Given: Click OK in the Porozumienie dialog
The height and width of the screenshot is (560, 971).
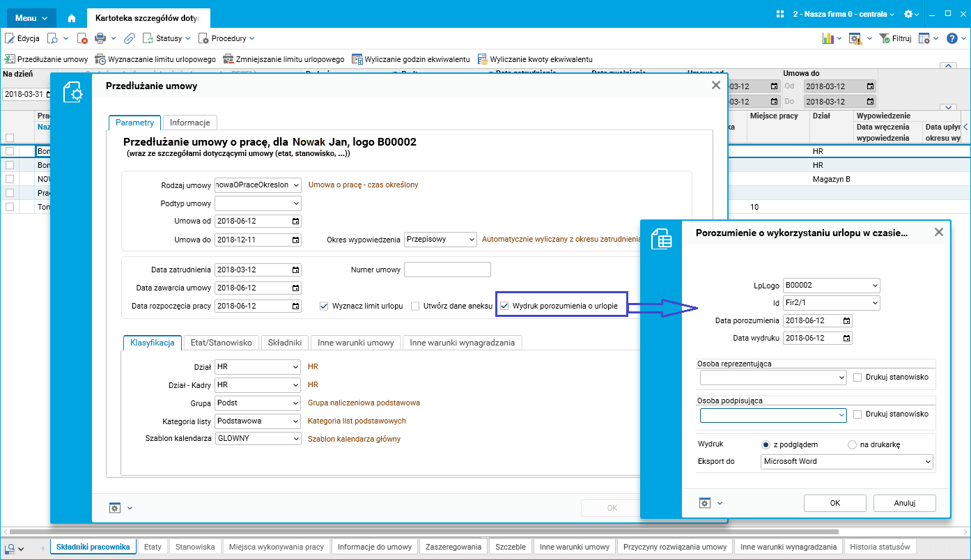Looking at the screenshot, I should 835,503.
